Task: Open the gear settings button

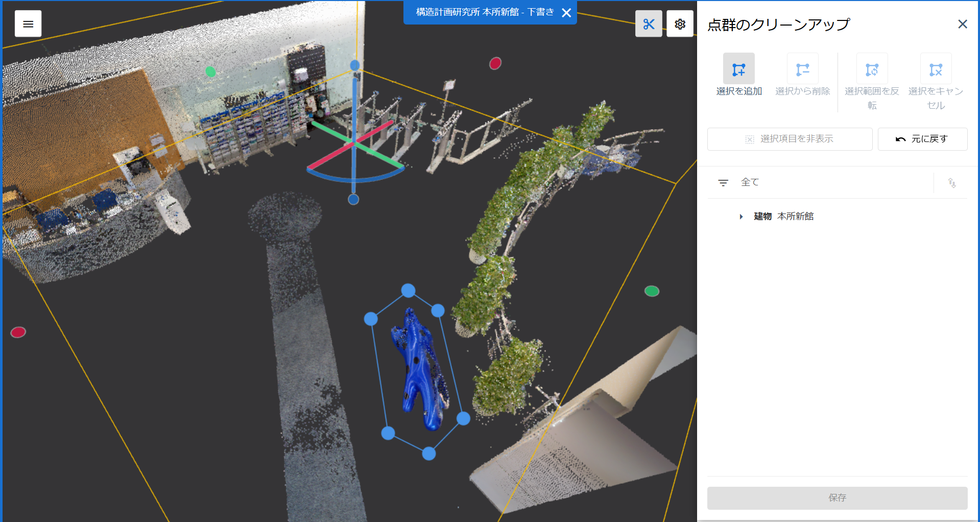Action: pos(680,24)
